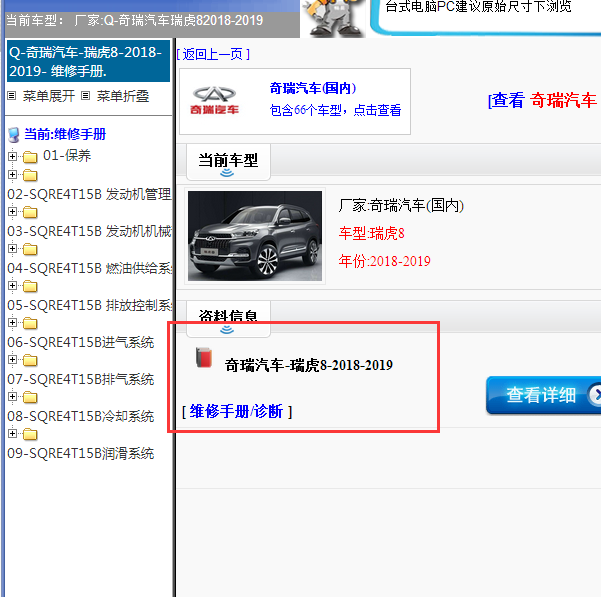
Task: Expand the 03-SQRE4T15B 发动机机械 node
Action: [12, 212]
